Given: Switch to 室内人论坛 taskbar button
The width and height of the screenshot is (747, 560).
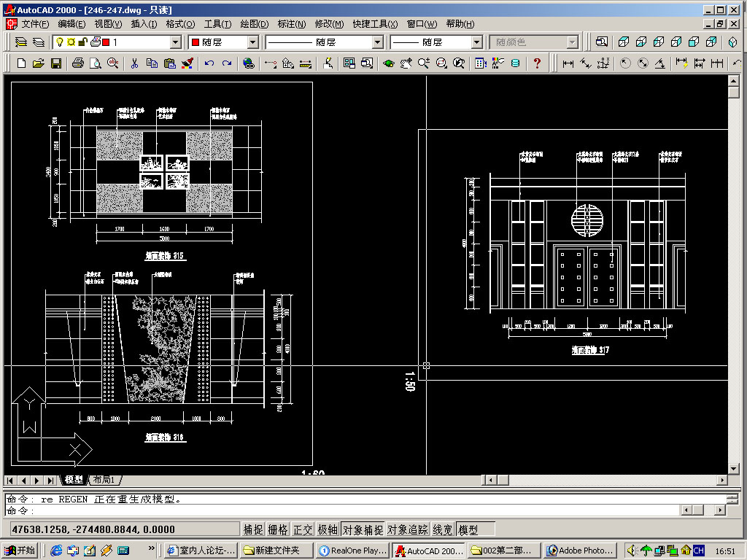Looking at the screenshot, I should tap(201, 551).
